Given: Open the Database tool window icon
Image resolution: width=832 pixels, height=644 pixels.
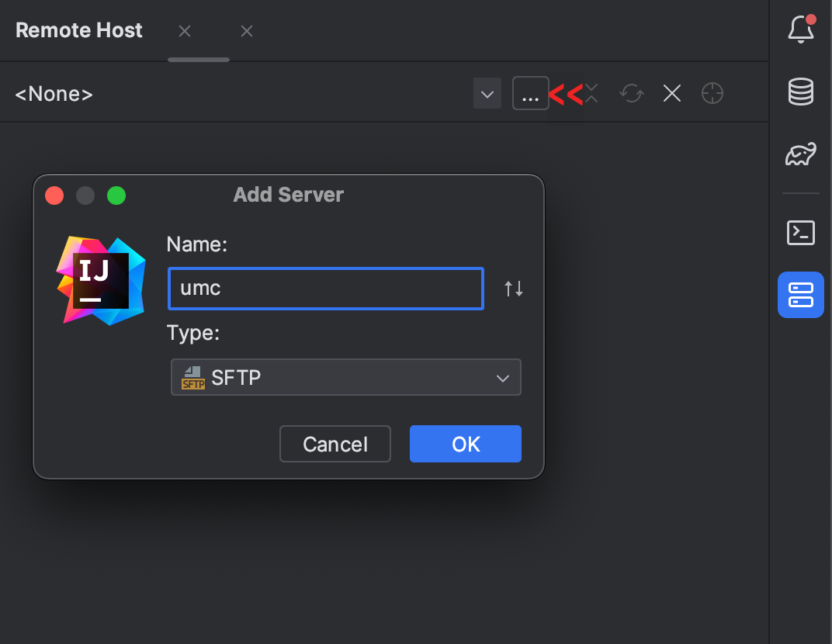Looking at the screenshot, I should coord(801,92).
